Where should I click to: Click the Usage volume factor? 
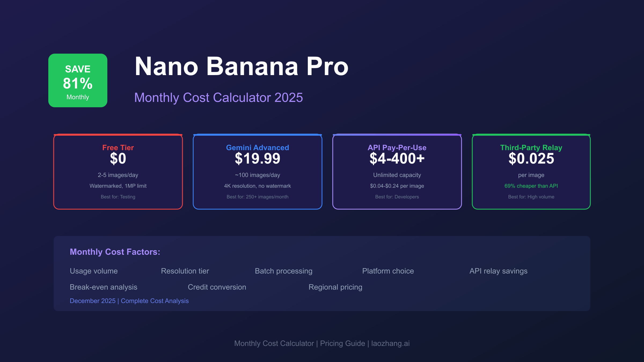point(94,271)
